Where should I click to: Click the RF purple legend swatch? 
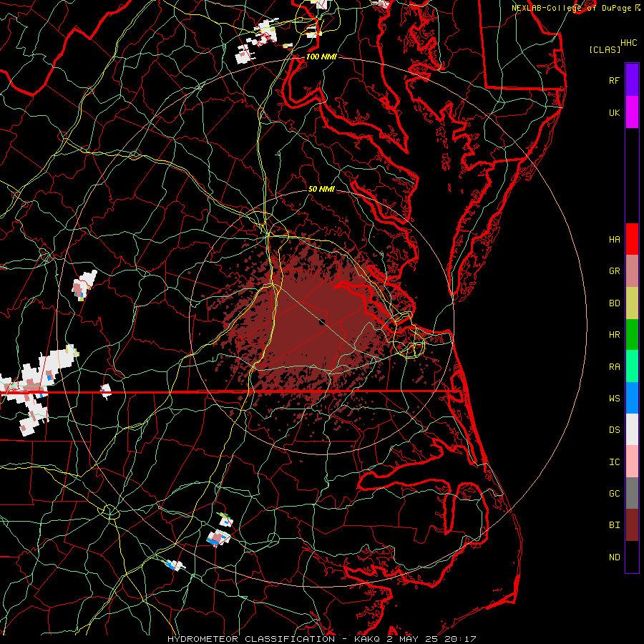(632, 79)
